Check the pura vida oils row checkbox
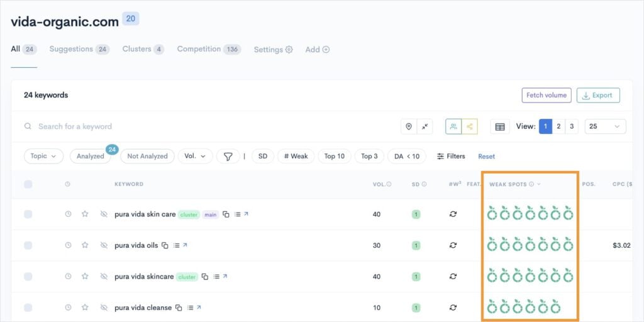This screenshot has width=644, height=322. pyautogui.click(x=28, y=245)
